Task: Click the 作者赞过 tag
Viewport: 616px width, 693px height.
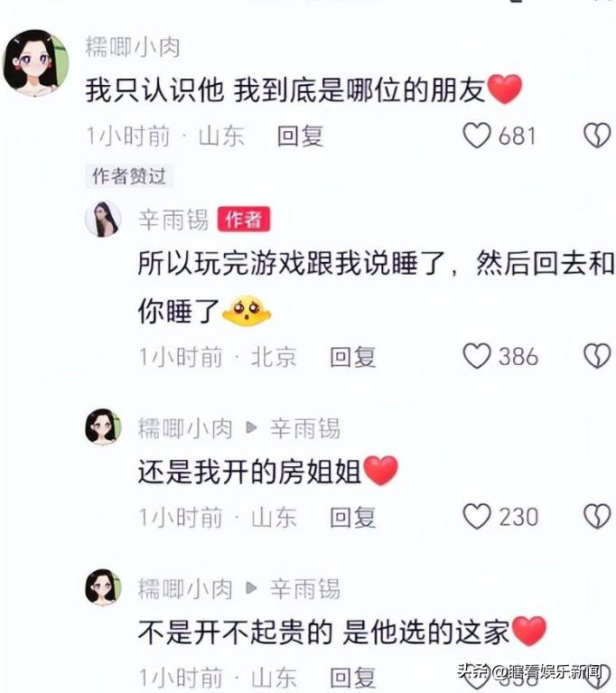Action: (128, 176)
